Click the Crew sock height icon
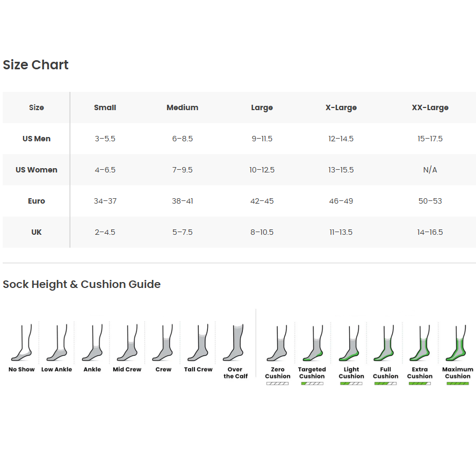Screen dimensions: 476x476 pos(163,344)
